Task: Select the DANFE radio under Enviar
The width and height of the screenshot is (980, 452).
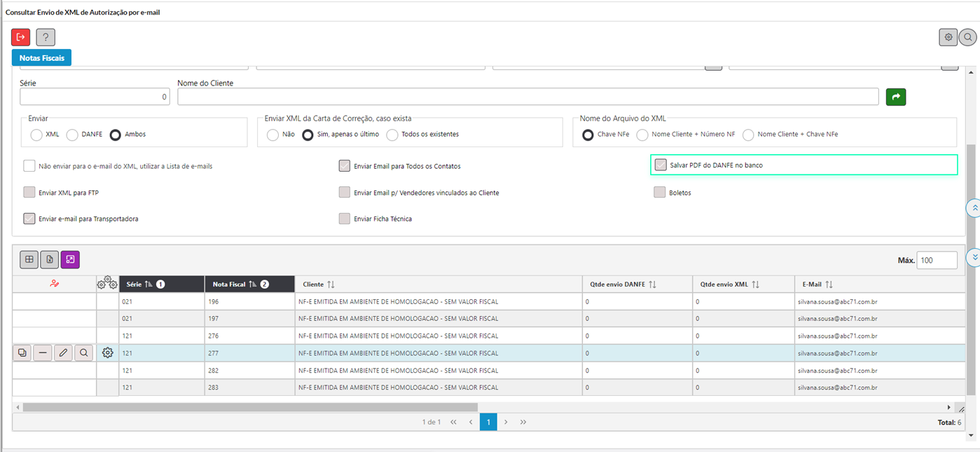Action: click(71, 135)
